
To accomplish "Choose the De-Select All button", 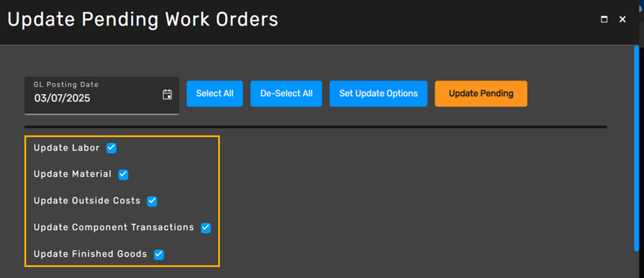I will coord(286,94).
